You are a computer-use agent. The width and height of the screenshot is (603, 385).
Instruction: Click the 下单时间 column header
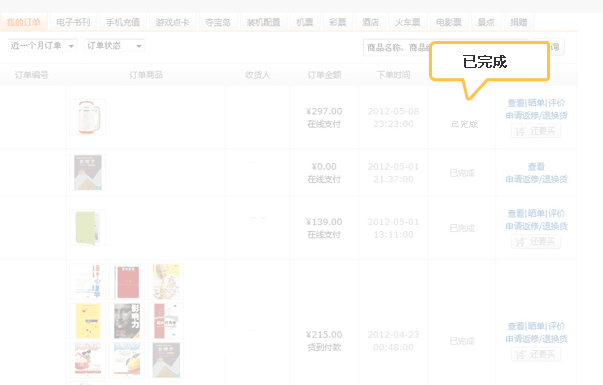point(393,75)
